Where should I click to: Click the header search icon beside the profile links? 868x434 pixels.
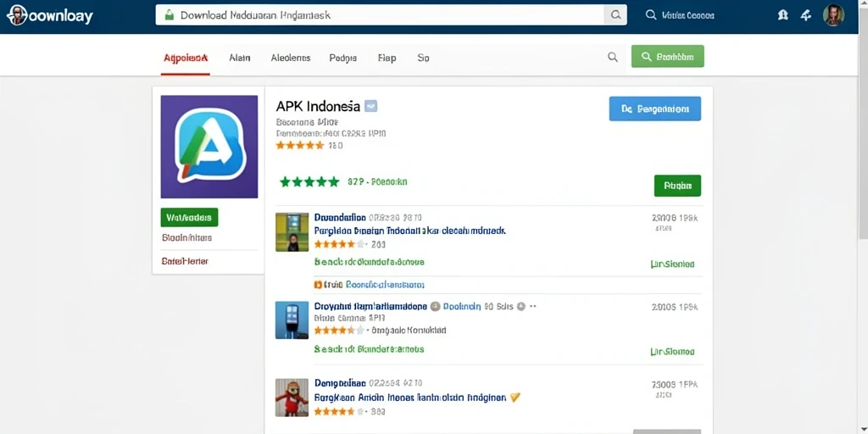pyautogui.click(x=651, y=15)
